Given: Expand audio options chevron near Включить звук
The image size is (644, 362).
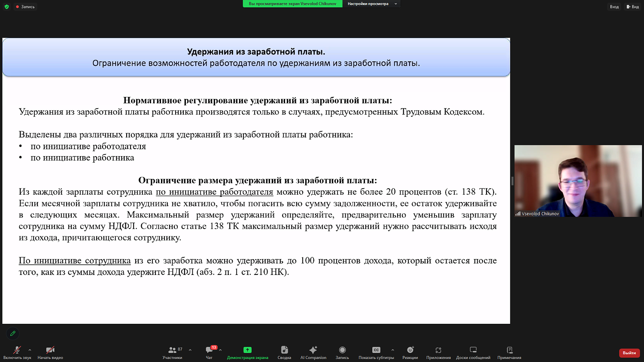Looking at the screenshot, I should point(29,350).
